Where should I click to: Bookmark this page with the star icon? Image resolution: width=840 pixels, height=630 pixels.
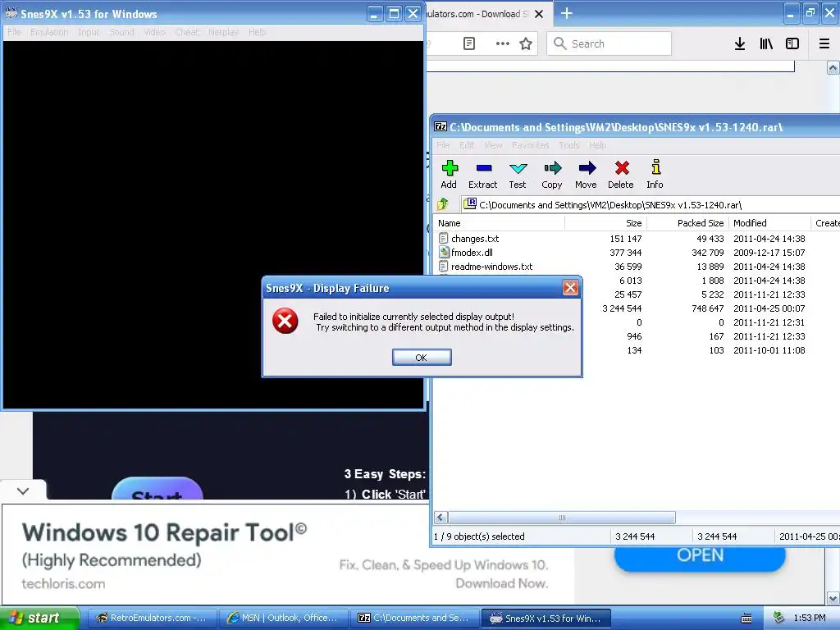point(526,43)
